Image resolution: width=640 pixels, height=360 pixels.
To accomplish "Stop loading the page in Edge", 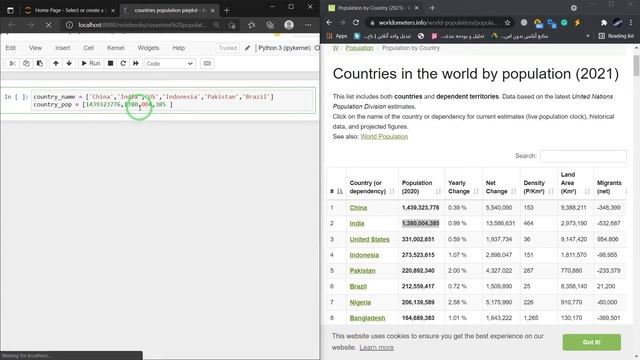I will [48, 25].
